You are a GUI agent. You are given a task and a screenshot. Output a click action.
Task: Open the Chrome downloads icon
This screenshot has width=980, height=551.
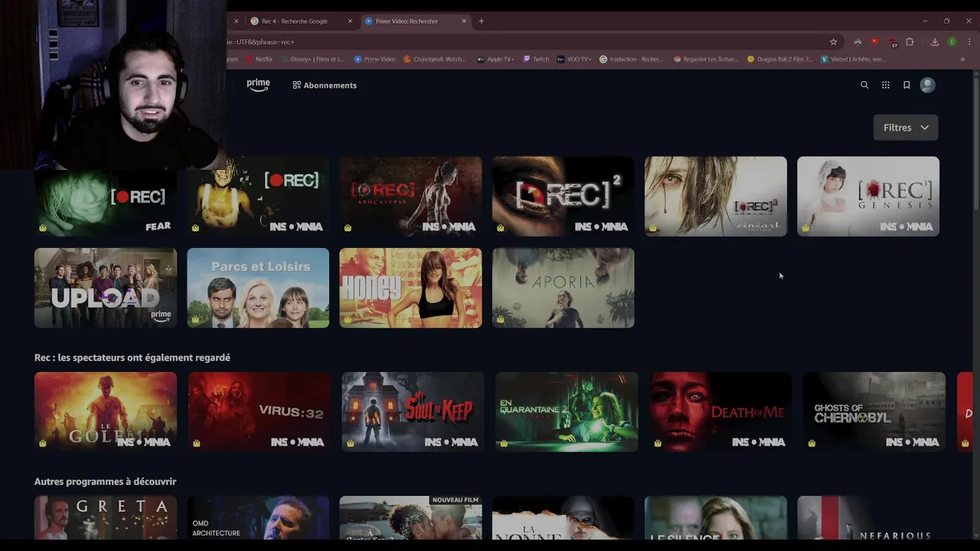(x=935, y=42)
